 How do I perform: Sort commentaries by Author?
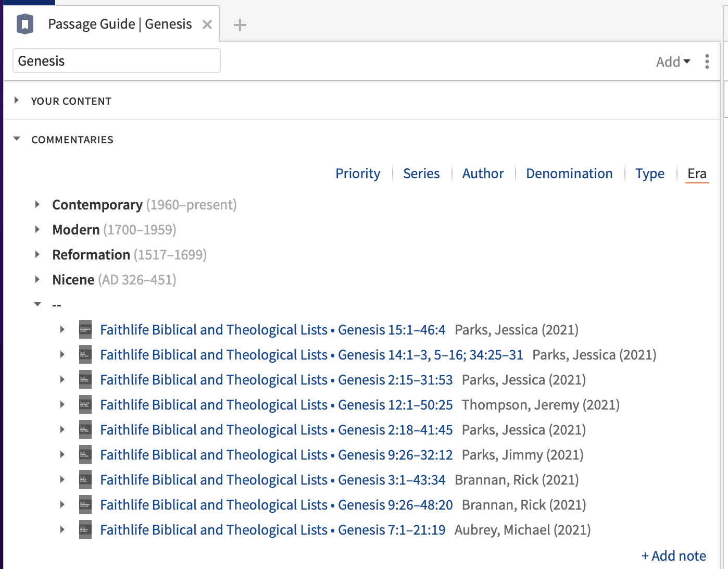coord(483,174)
